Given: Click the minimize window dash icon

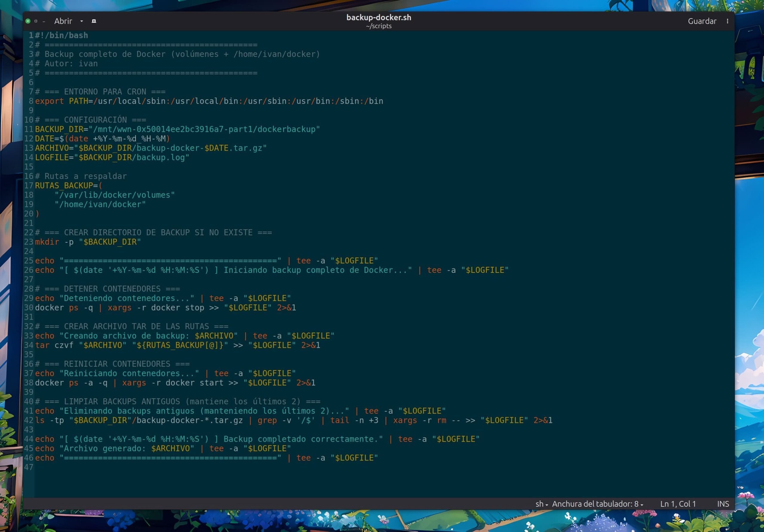Looking at the screenshot, I should [44, 21].
